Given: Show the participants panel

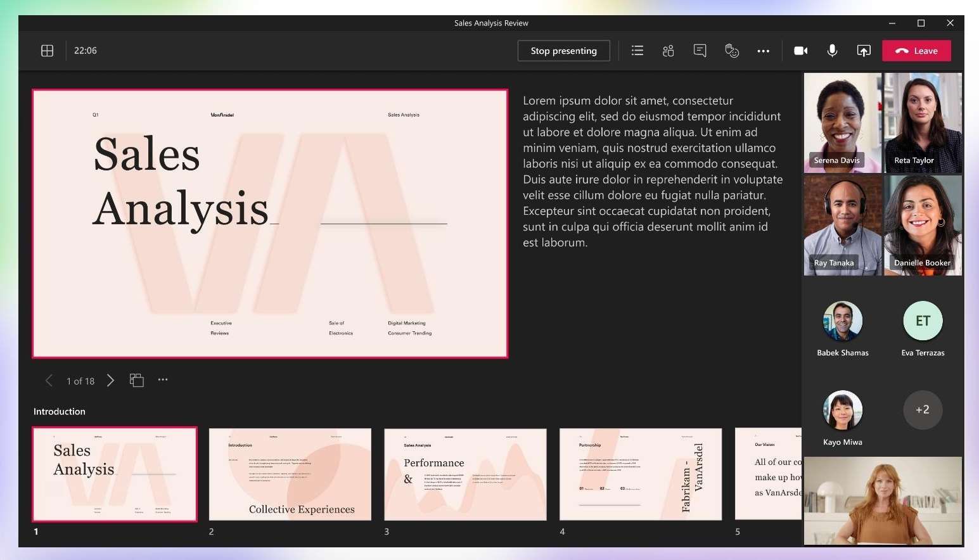Looking at the screenshot, I should point(668,51).
